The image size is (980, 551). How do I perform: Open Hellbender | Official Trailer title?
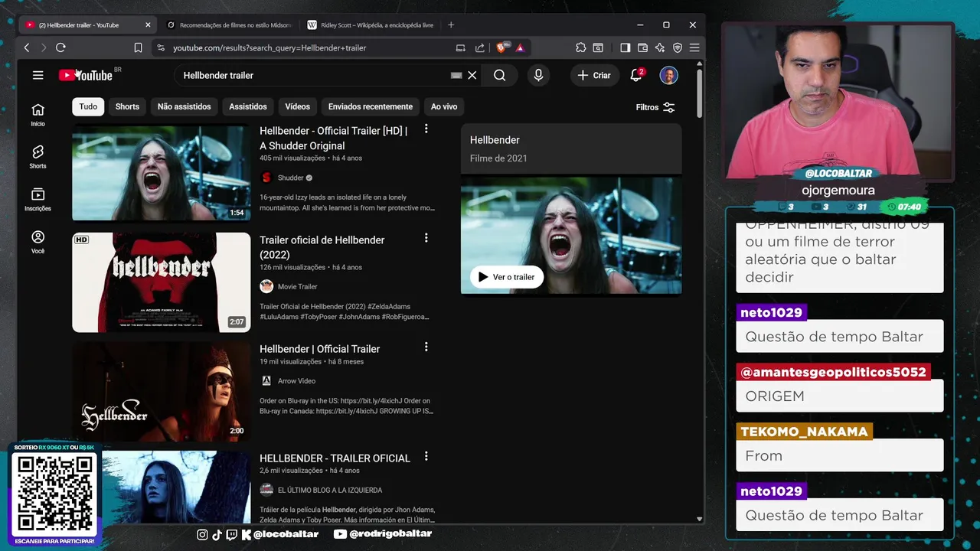point(319,348)
